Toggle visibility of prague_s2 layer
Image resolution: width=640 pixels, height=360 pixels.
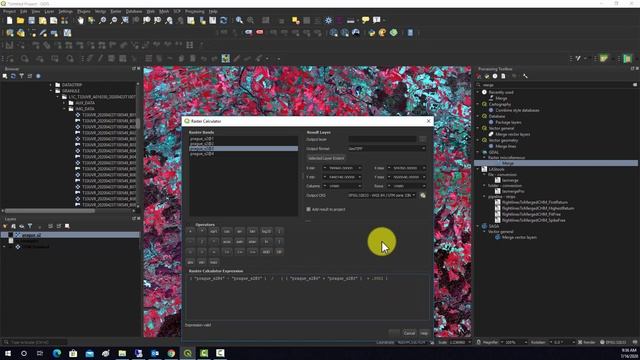click(x=10, y=235)
